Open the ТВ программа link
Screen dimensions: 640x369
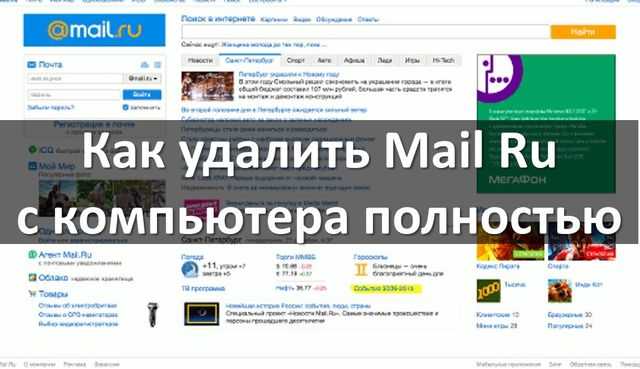pyautogui.click(x=203, y=289)
